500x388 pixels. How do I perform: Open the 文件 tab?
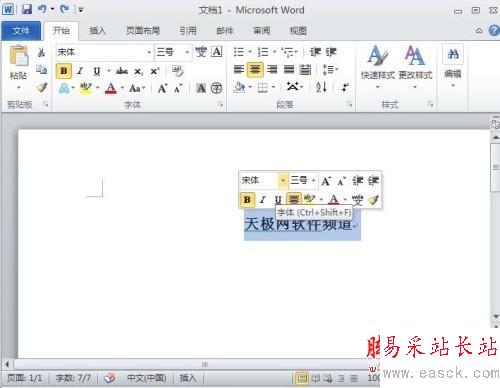tap(21, 31)
